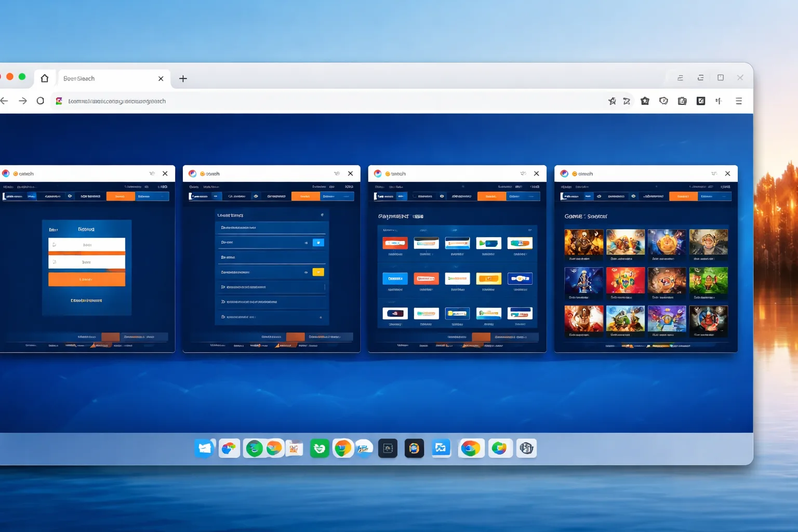Toggle eye icon in payments window navbar
This screenshot has width=798, height=532.
(442, 196)
